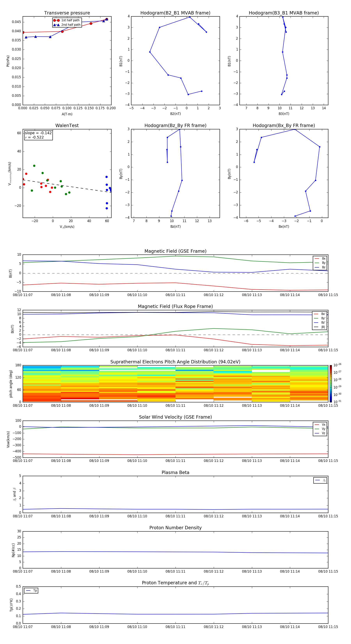The width and height of the screenshot is (351, 644).
Task: Click the 10^-28 colorbar tick label
Action: click(x=337, y=380)
